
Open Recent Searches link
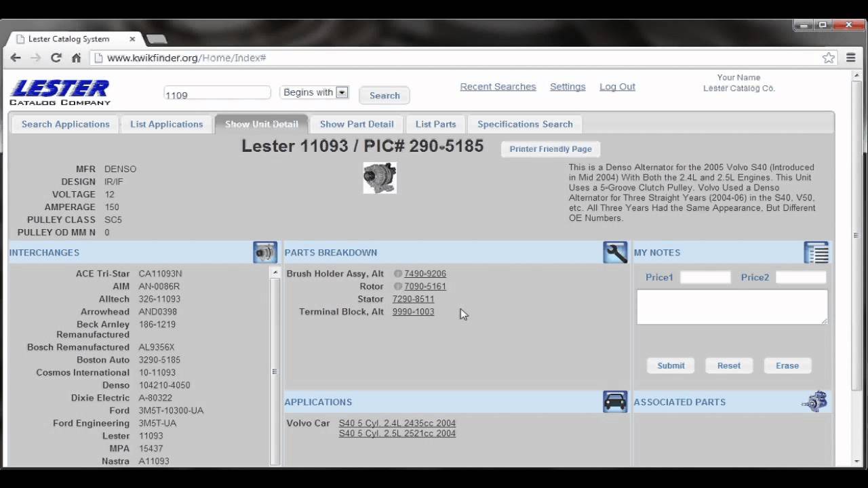(x=498, y=87)
